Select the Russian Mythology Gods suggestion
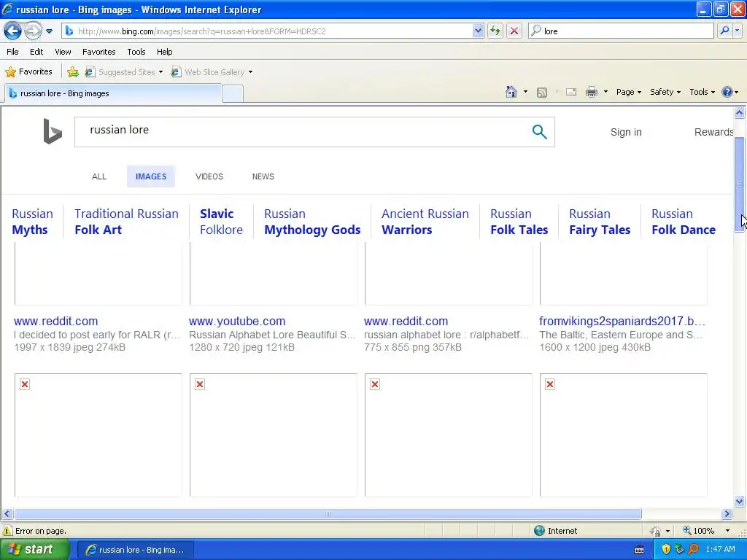Screen dimensions: 747x560 312,222
